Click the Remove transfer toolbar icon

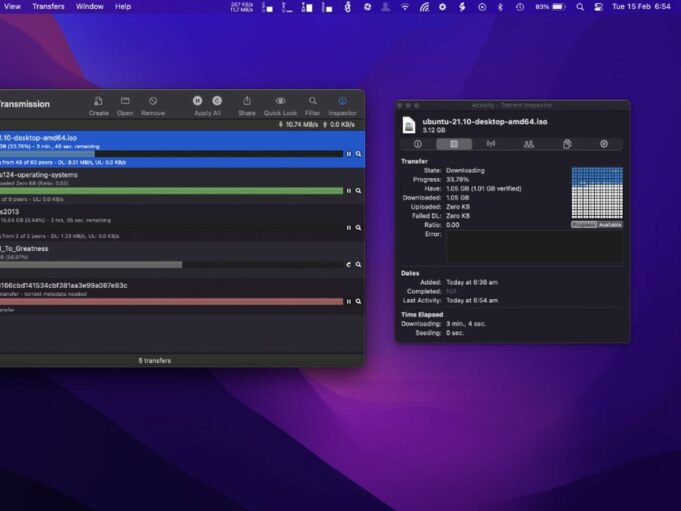point(153,101)
